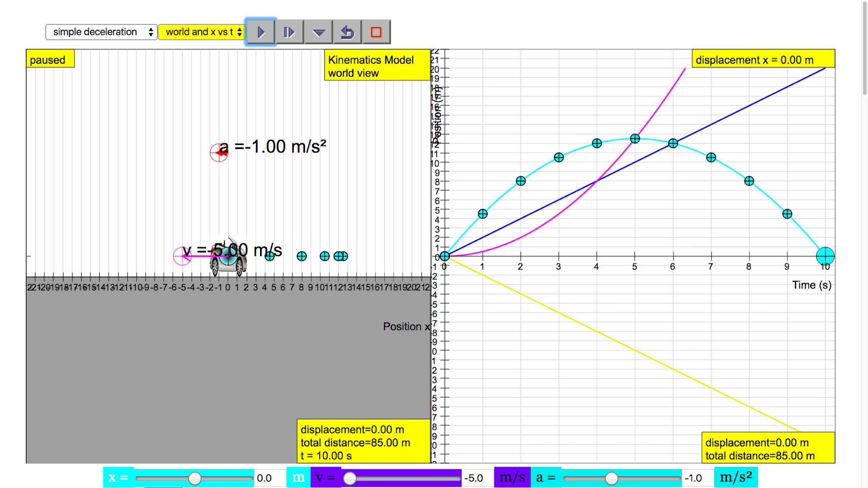This screenshot has height=488, width=868.
Task: Click the reset (undo arrow) button
Action: click(347, 32)
